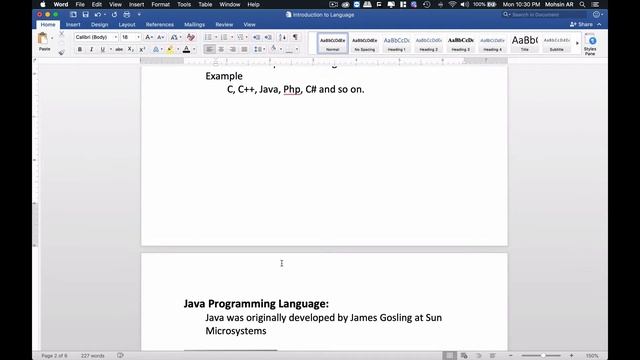The width and height of the screenshot is (640, 360).
Task: Decrease paragraph indent
Action: [x=256, y=37]
